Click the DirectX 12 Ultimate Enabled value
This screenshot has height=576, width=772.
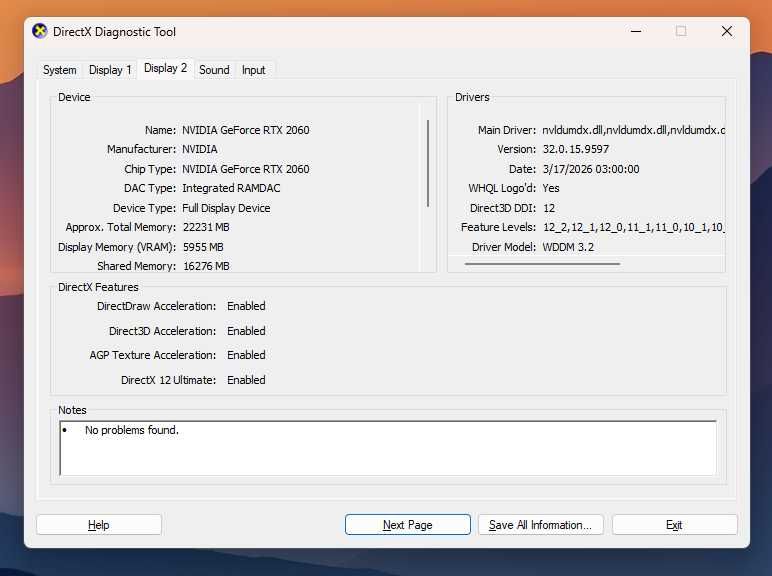(246, 380)
